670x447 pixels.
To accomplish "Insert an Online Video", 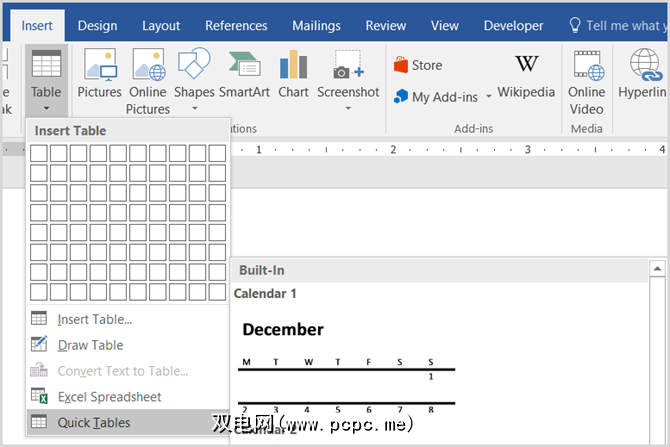I will point(587,82).
